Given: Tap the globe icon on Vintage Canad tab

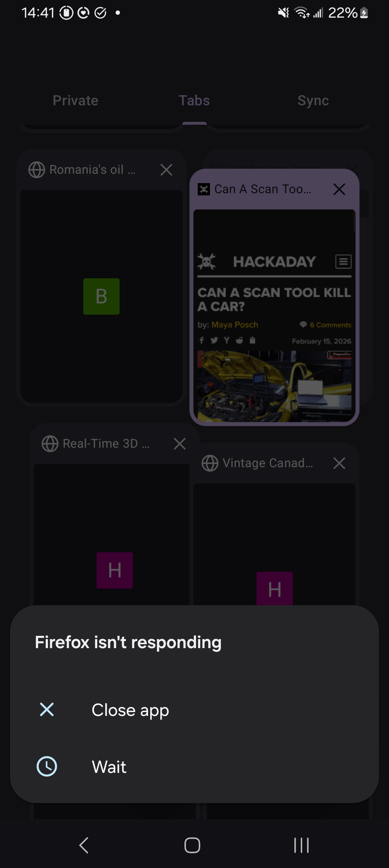Looking at the screenshot, I should point(210,463).
